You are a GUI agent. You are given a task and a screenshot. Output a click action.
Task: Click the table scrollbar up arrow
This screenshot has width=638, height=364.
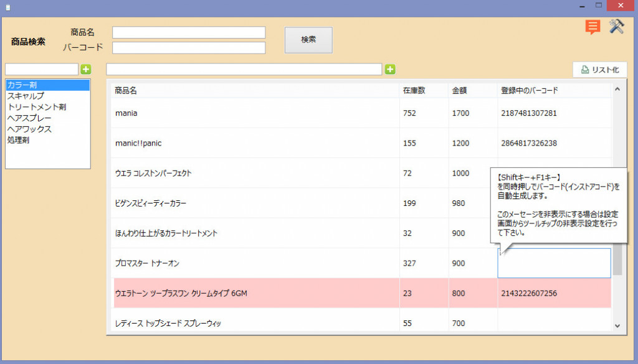[617, 89]
